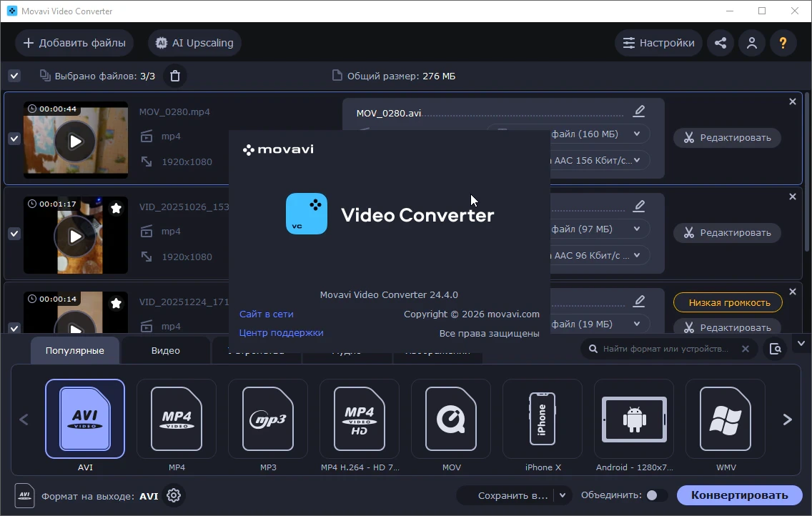This screenshot has height=516, width=812.
Task: Select the Android 1280x7 preset icon
Action: click(634, 419)
